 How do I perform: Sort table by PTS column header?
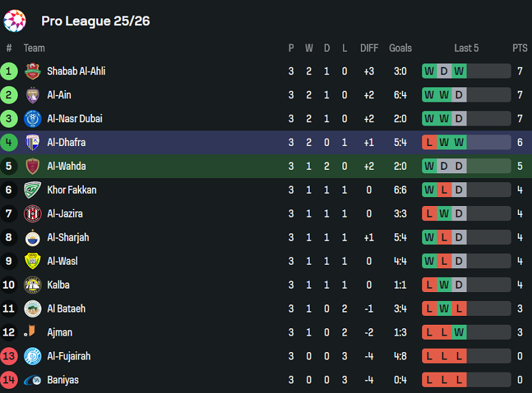click(x=520, y=48)
